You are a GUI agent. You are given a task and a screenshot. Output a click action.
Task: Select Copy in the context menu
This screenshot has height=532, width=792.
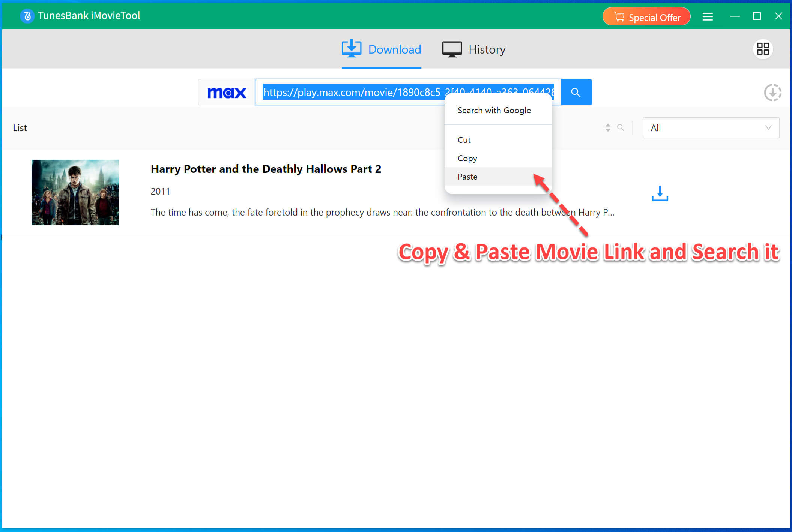click(498, 158)
